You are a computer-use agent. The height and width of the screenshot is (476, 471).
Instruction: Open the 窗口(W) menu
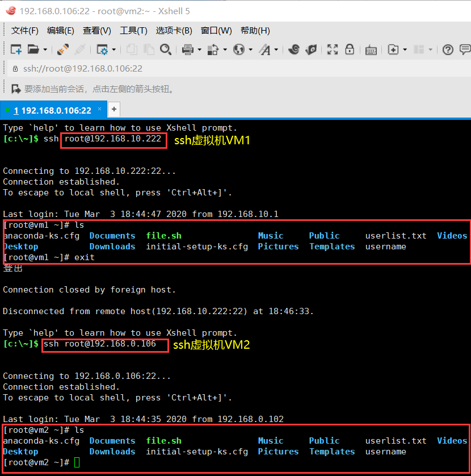point(216,31)
